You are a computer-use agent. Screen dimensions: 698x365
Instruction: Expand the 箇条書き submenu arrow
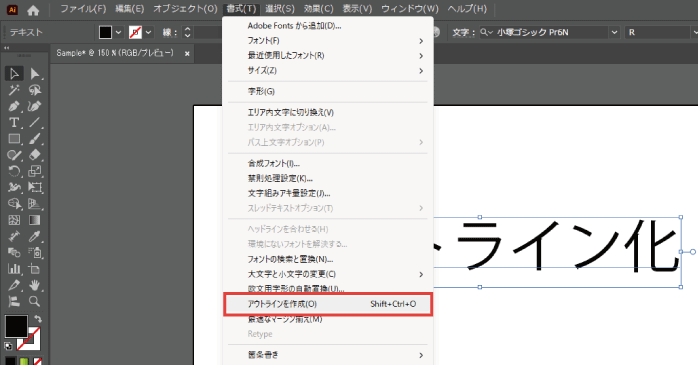click(421, 355)
